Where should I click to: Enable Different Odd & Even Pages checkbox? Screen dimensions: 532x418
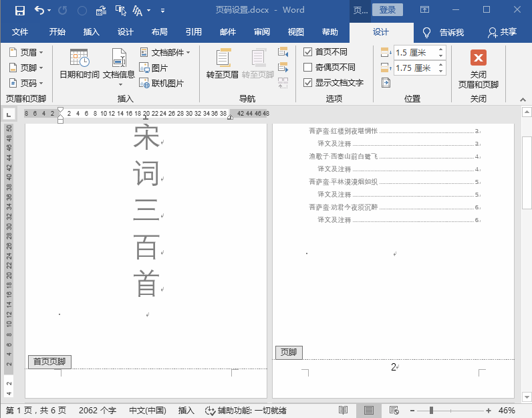point(307,68)
